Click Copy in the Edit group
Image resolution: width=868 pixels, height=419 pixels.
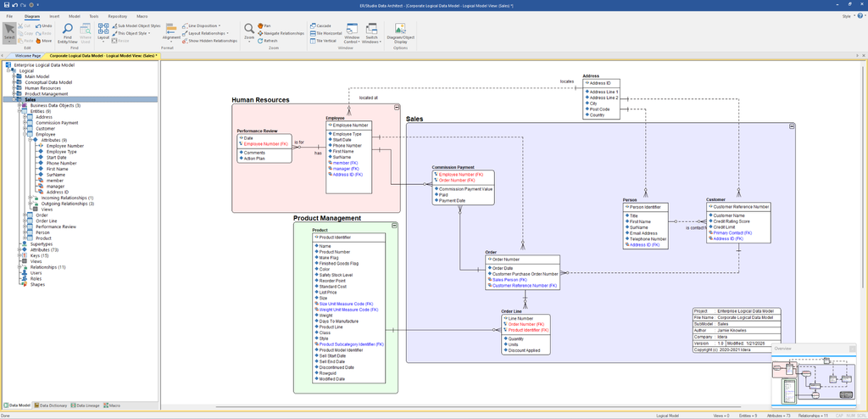click(25, 33)
